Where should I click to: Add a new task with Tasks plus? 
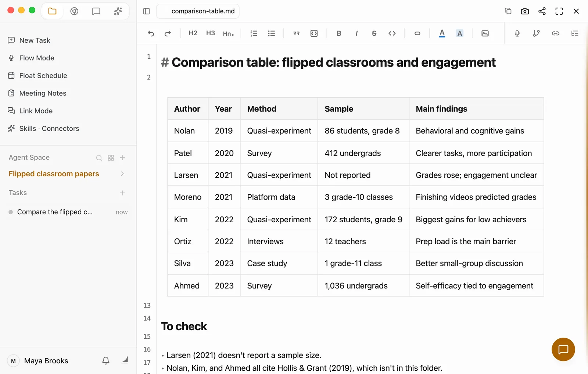(x=122, y=193)
